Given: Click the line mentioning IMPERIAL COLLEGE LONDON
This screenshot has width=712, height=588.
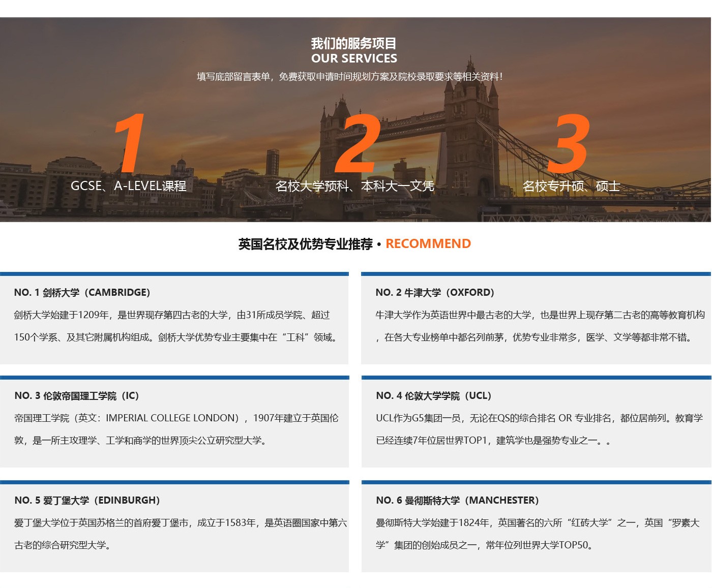Looking at the screenshot, I should point(176,418).
